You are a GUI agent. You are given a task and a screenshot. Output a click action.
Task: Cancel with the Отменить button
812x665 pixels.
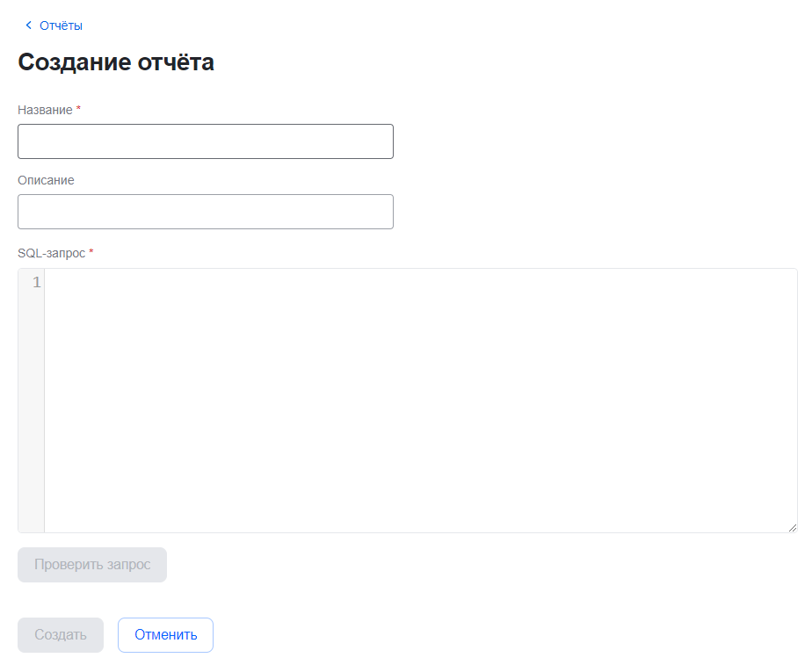(x=165, y=635)
